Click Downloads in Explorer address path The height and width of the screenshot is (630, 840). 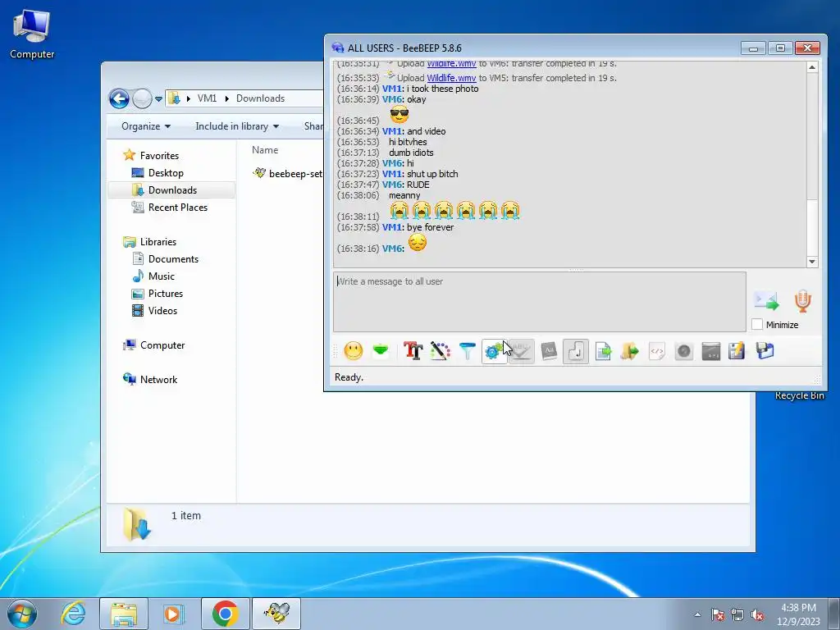coord(260,98)
